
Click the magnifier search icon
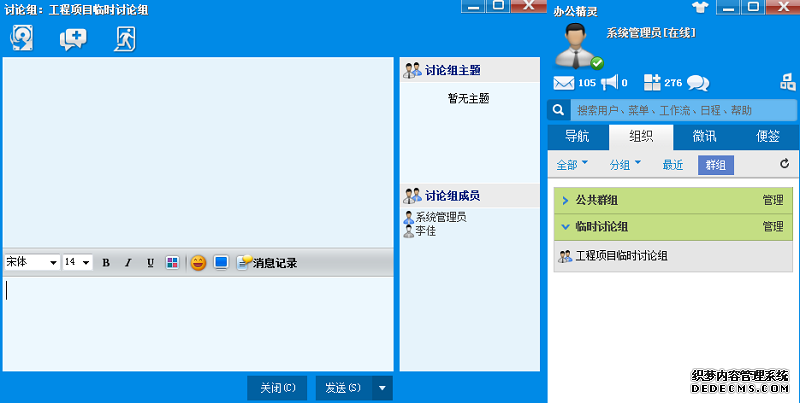click(x=559, y=110)
